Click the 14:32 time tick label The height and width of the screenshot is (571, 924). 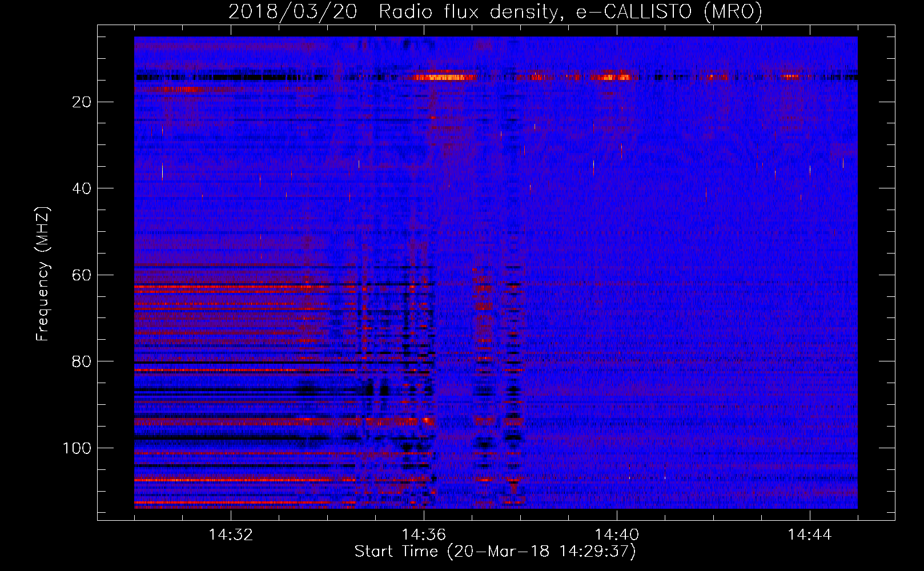[231, 534]
